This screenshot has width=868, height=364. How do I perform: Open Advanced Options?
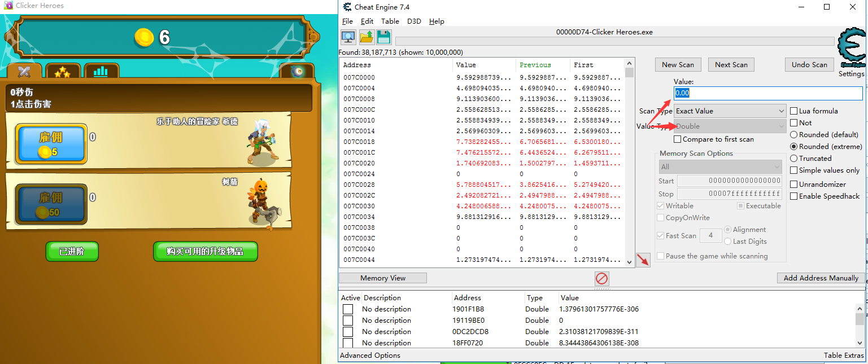pos(370,356)
